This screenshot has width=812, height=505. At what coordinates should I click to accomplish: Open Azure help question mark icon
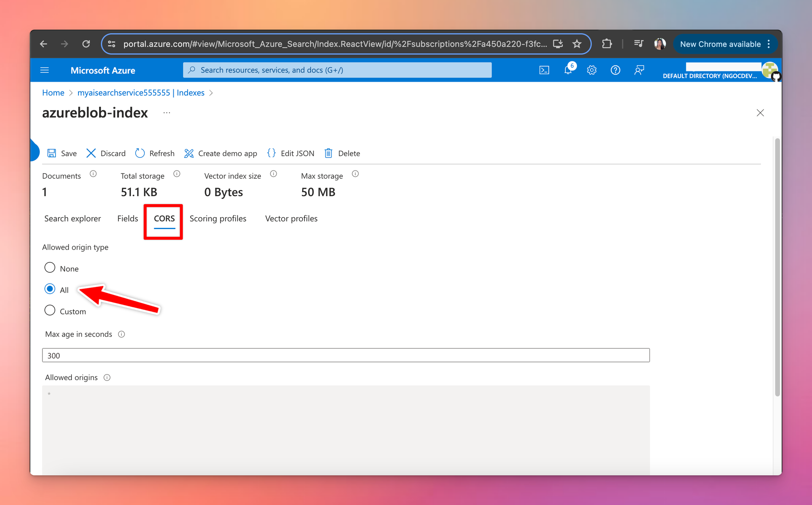(615, 70)
